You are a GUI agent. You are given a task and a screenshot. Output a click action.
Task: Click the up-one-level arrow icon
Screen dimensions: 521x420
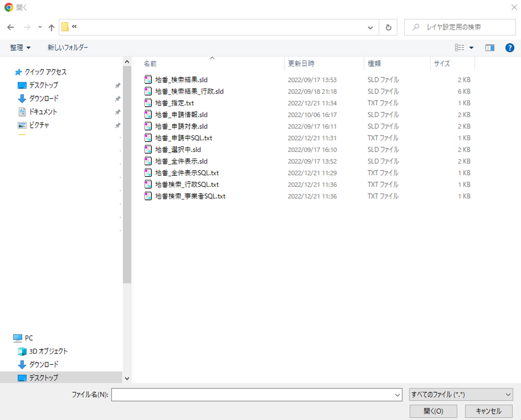[51, 27]
